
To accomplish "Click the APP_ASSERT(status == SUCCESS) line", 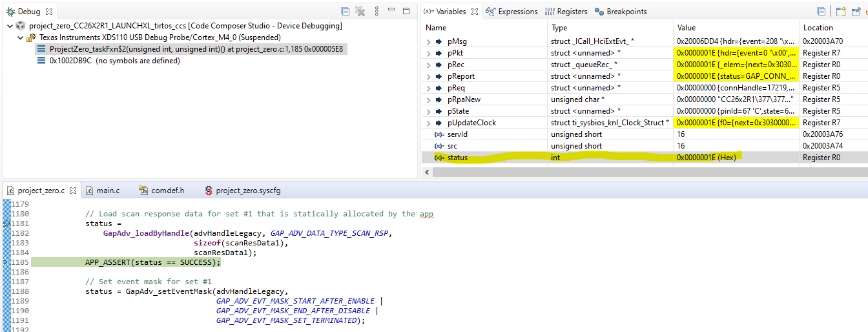I will pyautogui.click(x=153, y=262).
